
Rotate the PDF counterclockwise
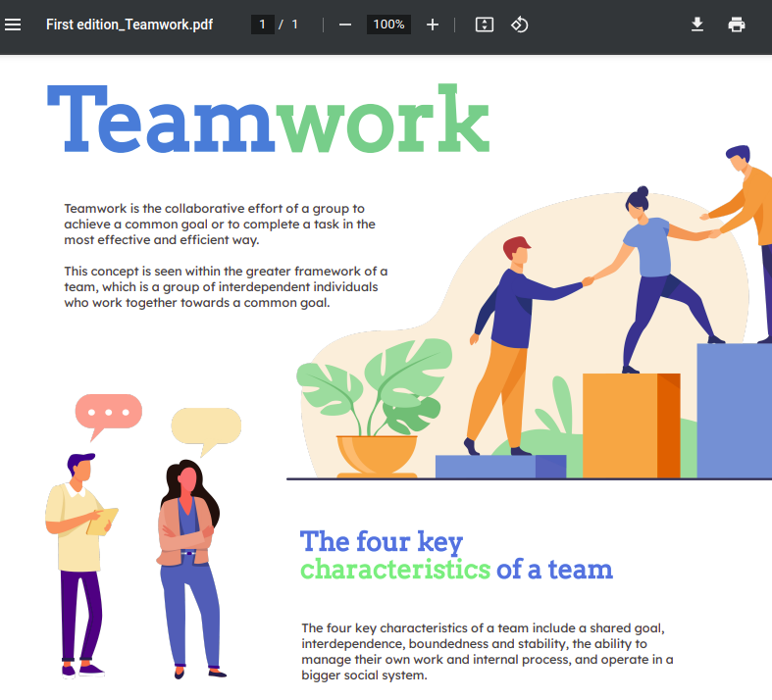[x=520, y=25]
